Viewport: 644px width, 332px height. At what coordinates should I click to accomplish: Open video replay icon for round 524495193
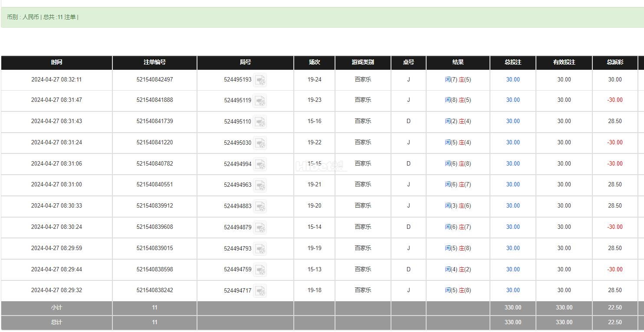point(260,80)
